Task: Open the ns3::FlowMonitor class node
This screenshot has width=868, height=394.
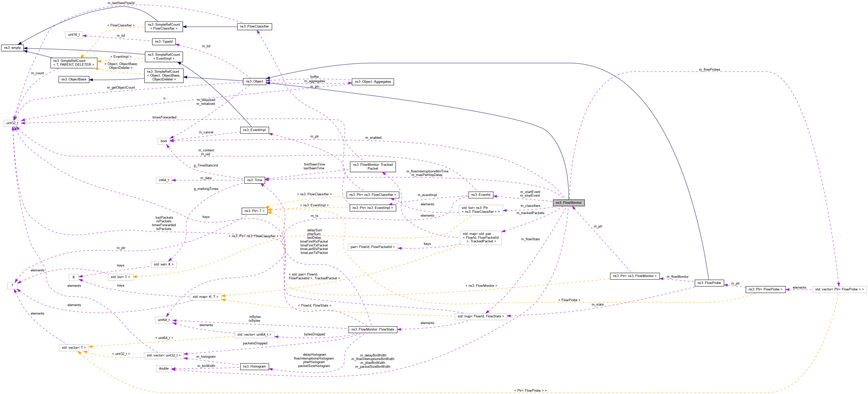Action: pyautogui.click(x=569, y=203)
